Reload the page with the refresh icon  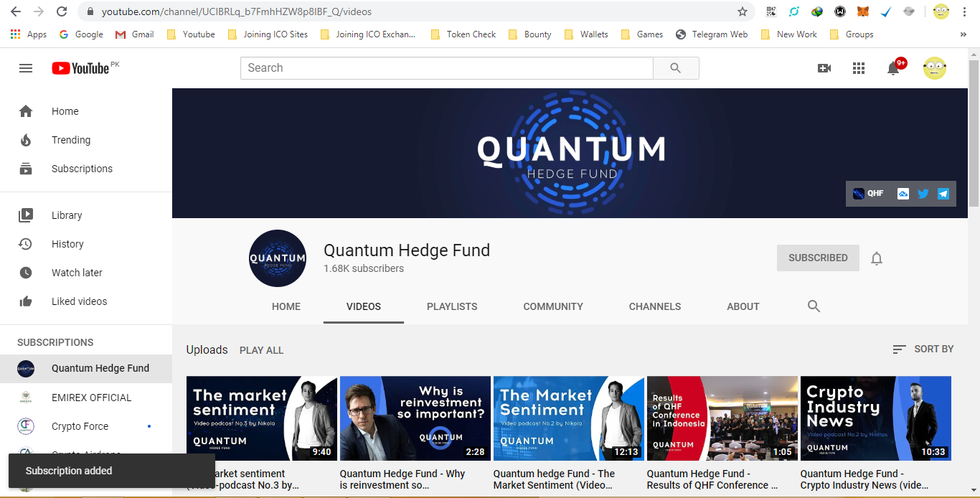62,11
